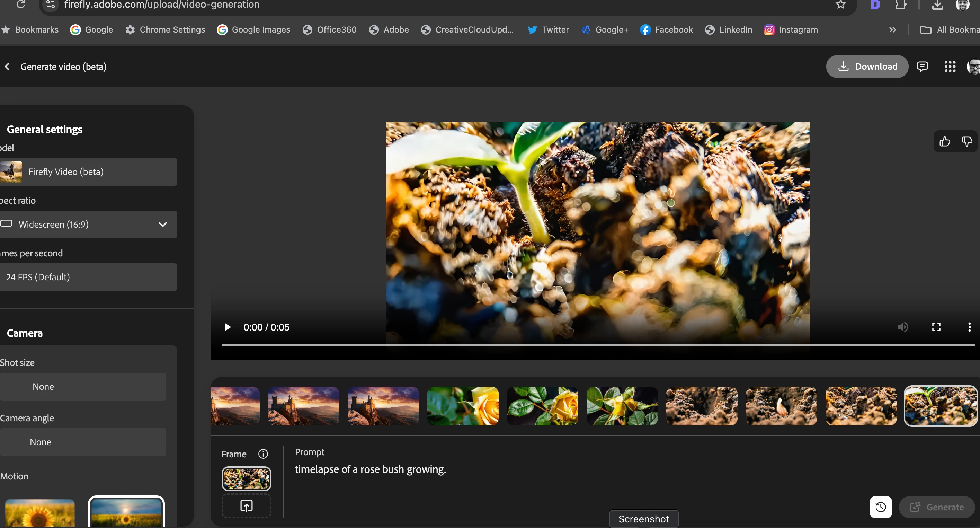Viewport: 980px width, 528px height.
Task: Mute the video volume
Action: click(x=903, y=327)
